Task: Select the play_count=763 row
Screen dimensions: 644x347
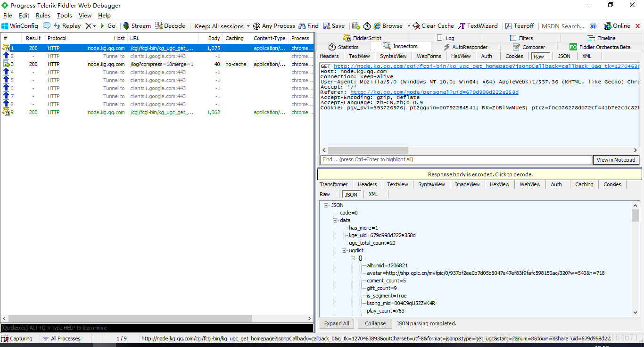Action: point(386,311)
